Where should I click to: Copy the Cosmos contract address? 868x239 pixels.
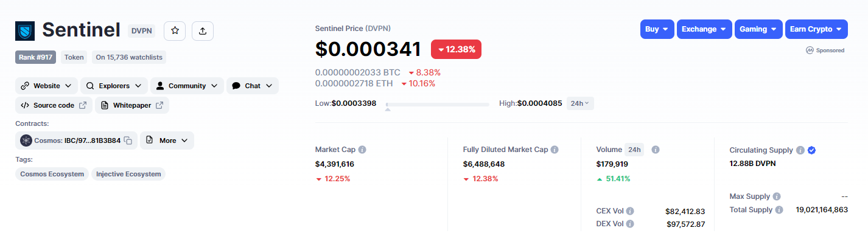tap(128, 140)
